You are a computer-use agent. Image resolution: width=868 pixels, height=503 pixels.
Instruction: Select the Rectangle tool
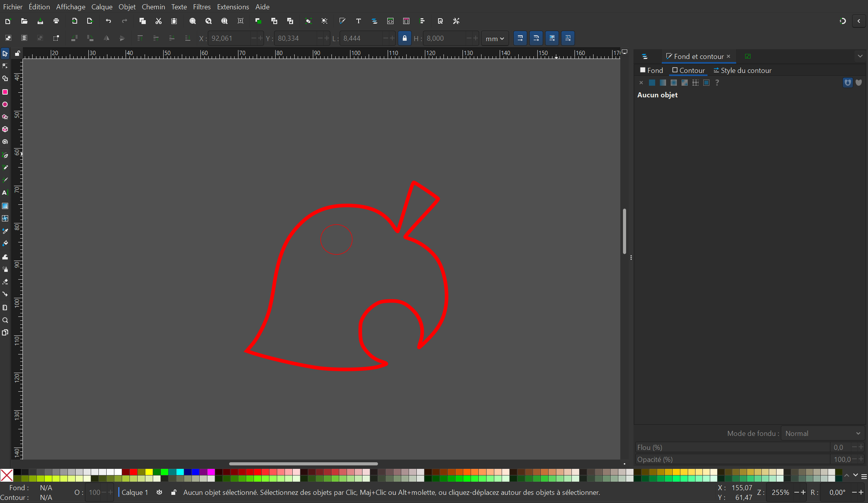pos(5,92)
